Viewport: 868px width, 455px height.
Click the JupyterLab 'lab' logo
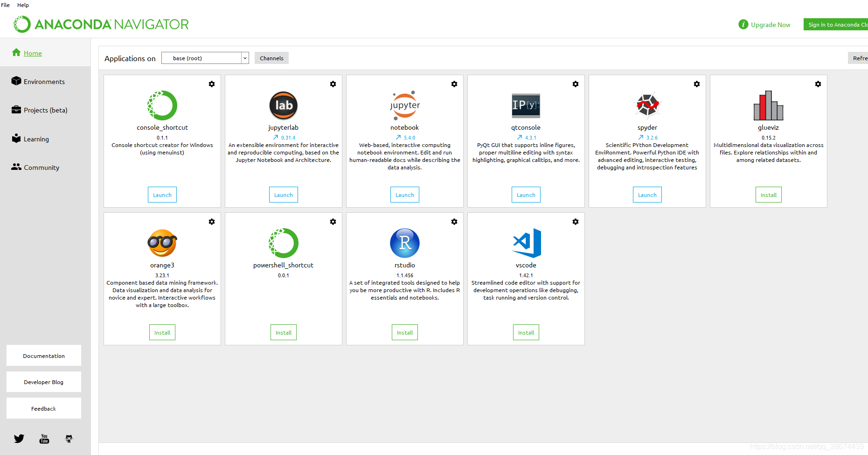click(x=284, y=105)
